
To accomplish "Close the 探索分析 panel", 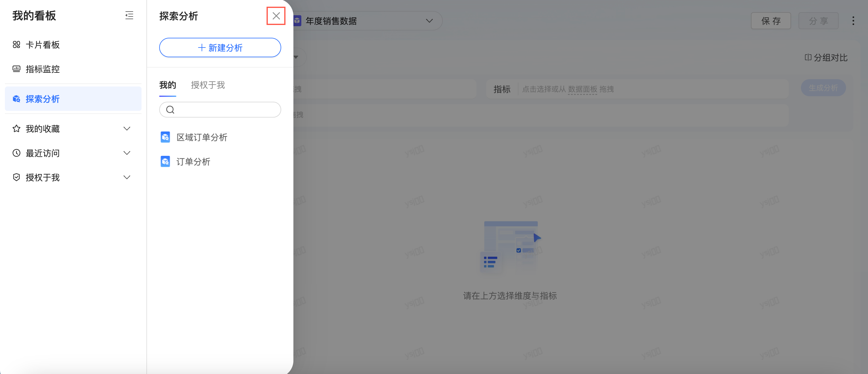I will (x=276, y=16).
